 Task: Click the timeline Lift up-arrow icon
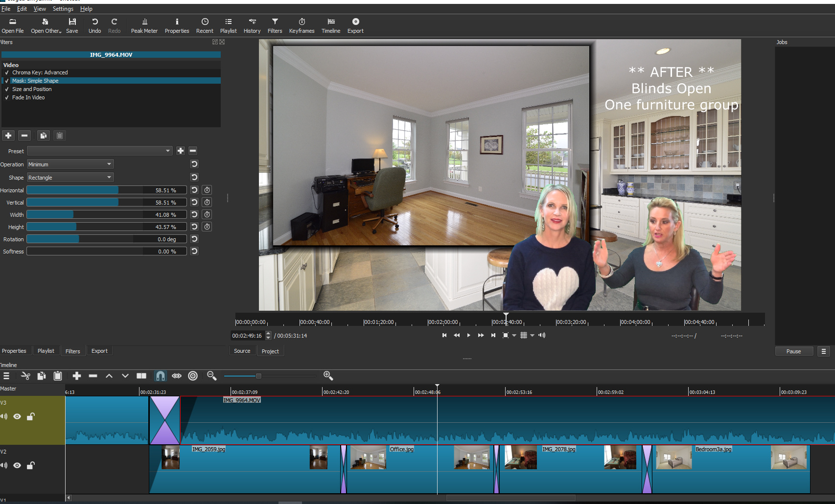click(x=109, y=376)
